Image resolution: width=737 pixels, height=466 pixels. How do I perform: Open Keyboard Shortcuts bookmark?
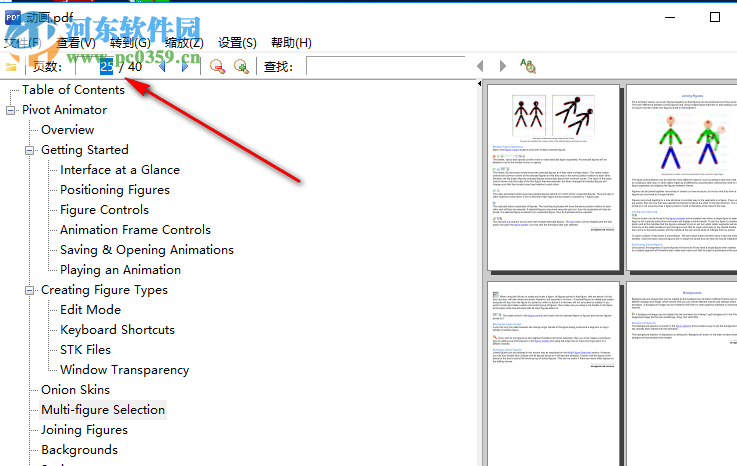point(117,330)
